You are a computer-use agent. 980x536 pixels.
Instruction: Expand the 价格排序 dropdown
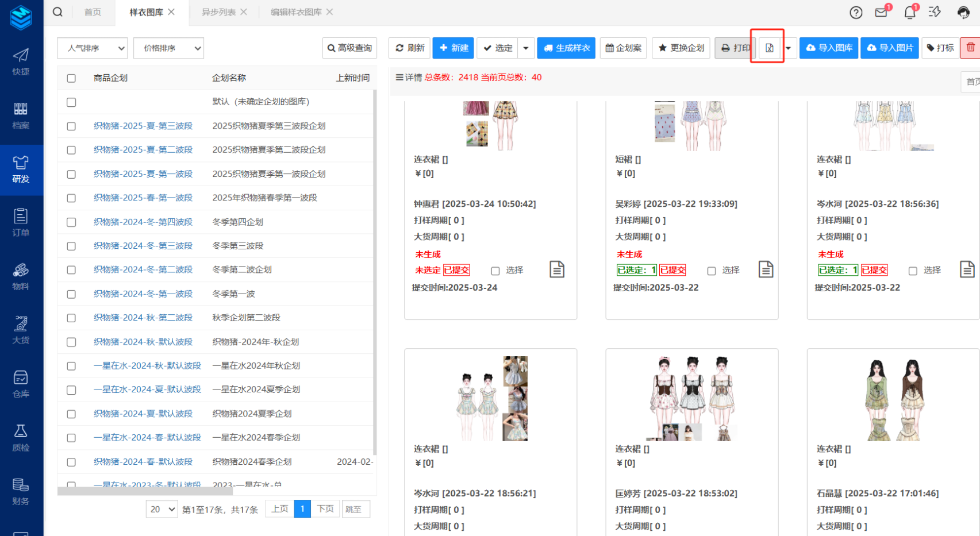click(168, 48)
